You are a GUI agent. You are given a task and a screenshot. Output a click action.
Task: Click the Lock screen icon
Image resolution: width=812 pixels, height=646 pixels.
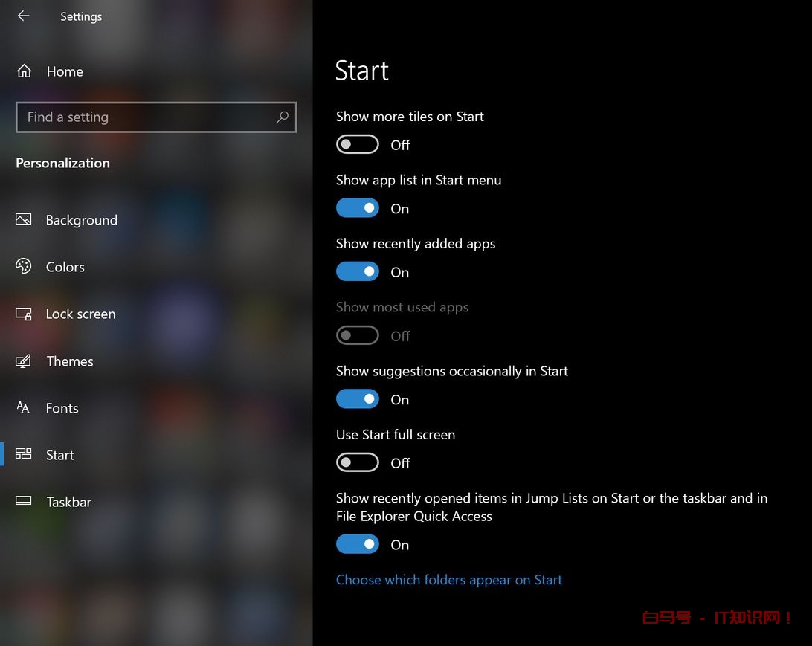[24, 314]
